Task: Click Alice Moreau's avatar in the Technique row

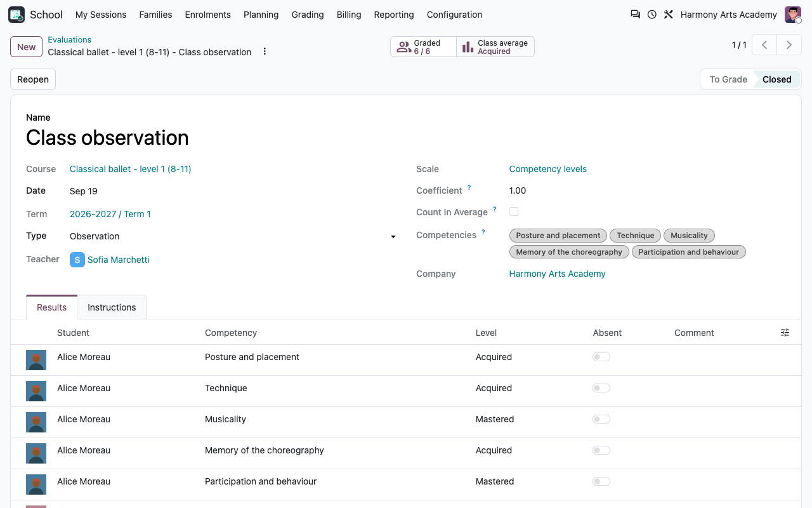Action: point(36,391)
